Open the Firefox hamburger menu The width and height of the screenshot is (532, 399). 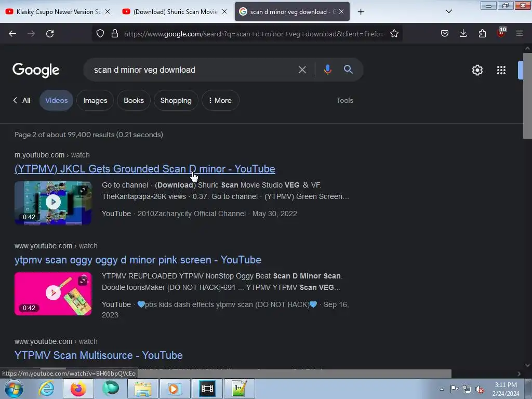coord(520,33)
